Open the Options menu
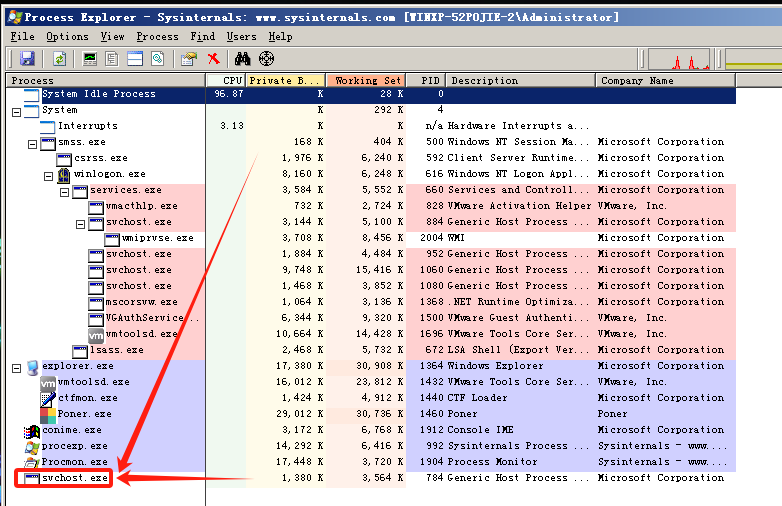782x506 pixels. 67,37
